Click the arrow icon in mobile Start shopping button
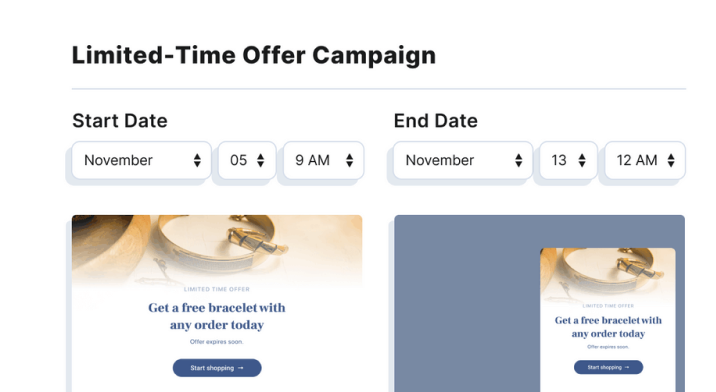The image size is (716, 392). pyautogui.click(x=626, y=367)
